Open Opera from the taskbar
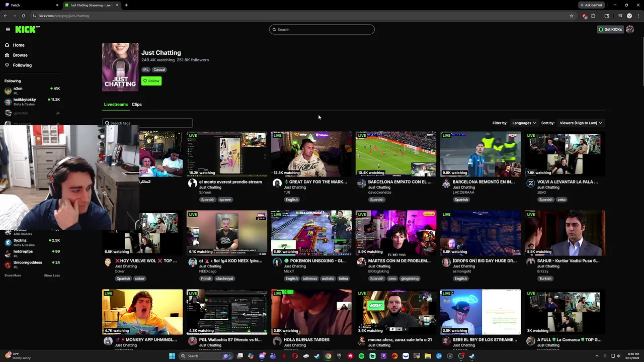The width and height of the screenshot is (644, 362). tap(295, 356)
